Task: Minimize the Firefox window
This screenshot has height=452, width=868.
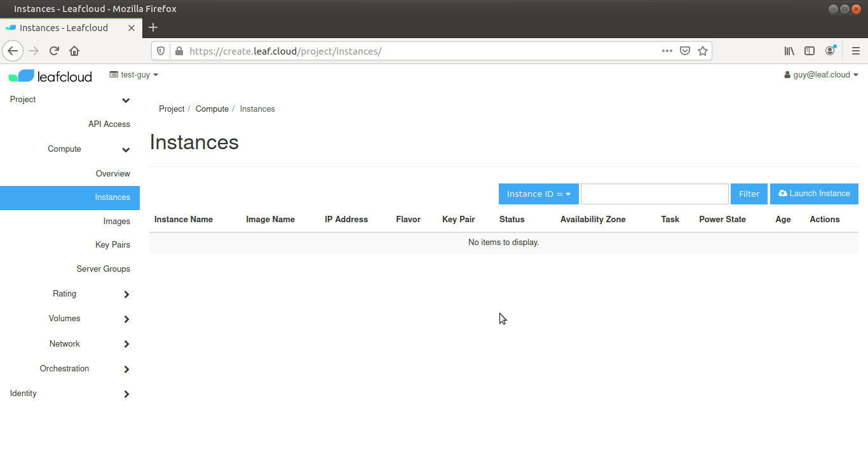Action: pyautogui.click(x=833, y=9)
